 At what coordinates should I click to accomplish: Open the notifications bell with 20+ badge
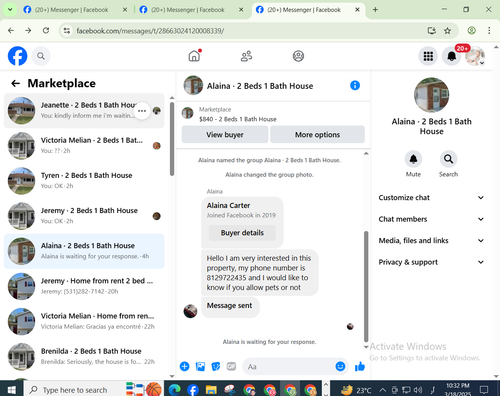point(452,56)
